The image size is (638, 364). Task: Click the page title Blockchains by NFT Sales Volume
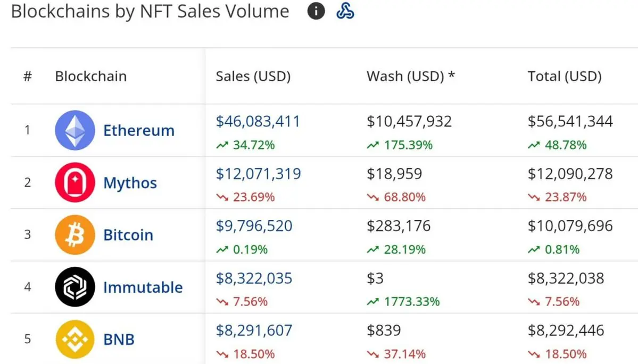(x=150, y=11)
